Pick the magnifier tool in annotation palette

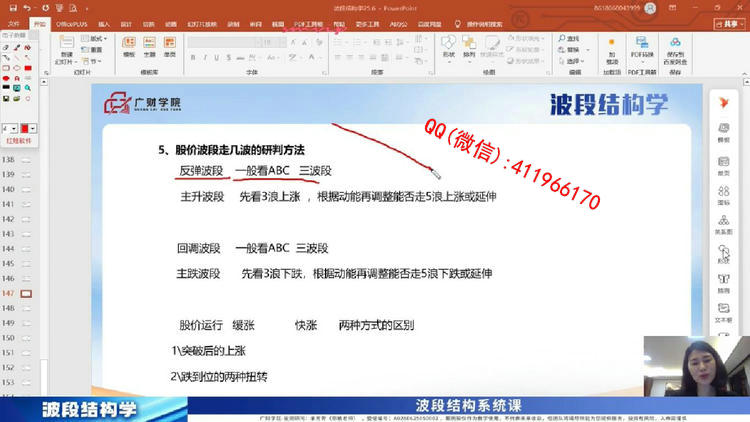coord(28,88)
